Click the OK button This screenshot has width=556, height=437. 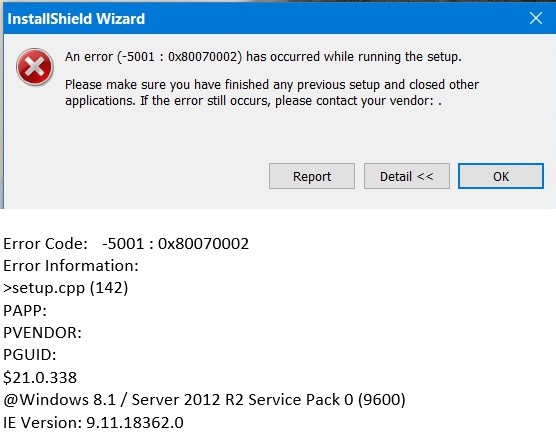(501, 176)
